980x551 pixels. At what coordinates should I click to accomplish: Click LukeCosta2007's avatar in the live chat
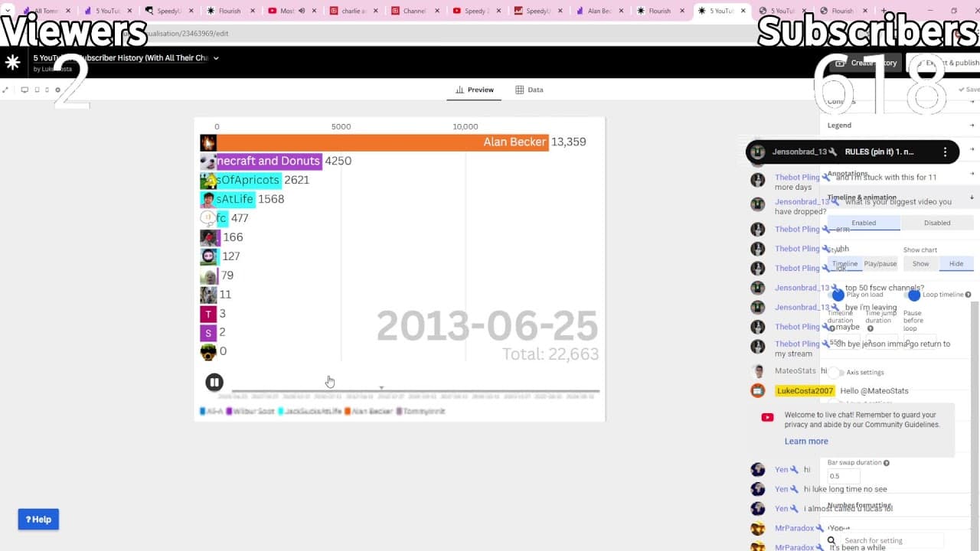[758, 390]
